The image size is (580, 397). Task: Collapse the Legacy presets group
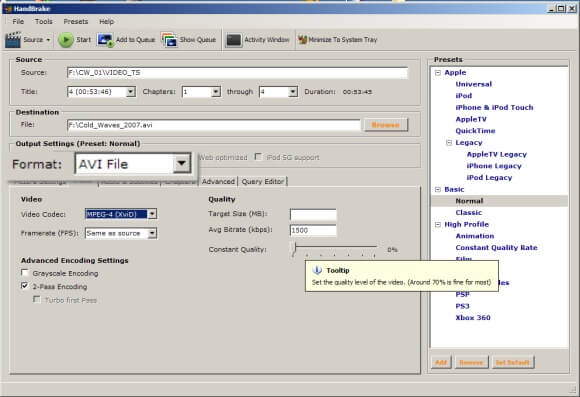[x=449, y=142]
